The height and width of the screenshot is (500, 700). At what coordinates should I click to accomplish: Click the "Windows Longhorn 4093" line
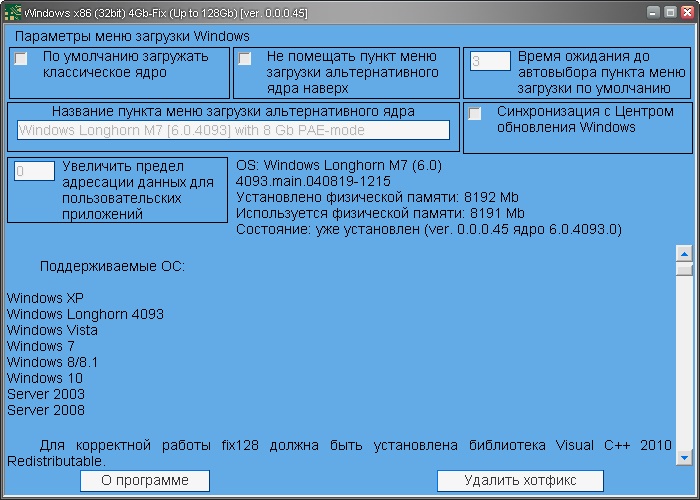(85, 314)
